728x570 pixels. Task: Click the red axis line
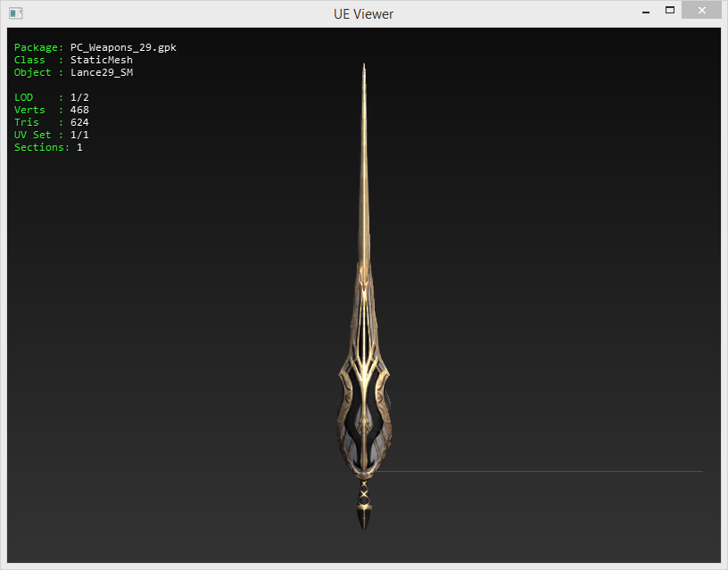click(x=535, y=471)
